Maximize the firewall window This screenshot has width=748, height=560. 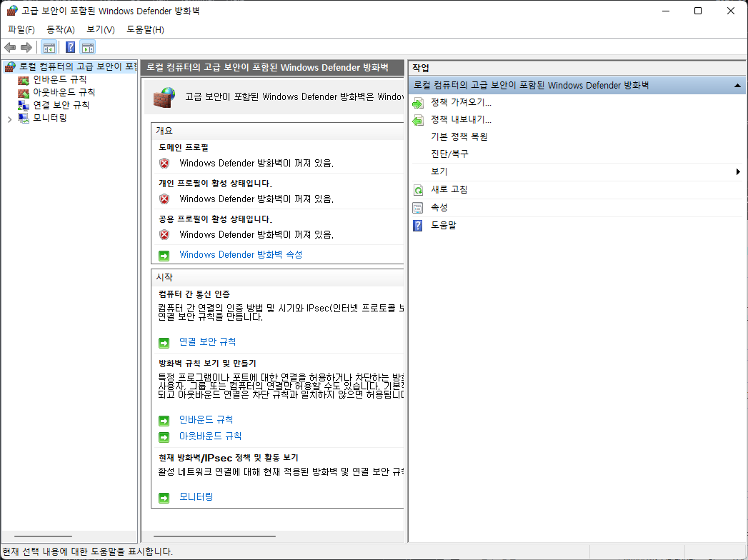(698, 11)
